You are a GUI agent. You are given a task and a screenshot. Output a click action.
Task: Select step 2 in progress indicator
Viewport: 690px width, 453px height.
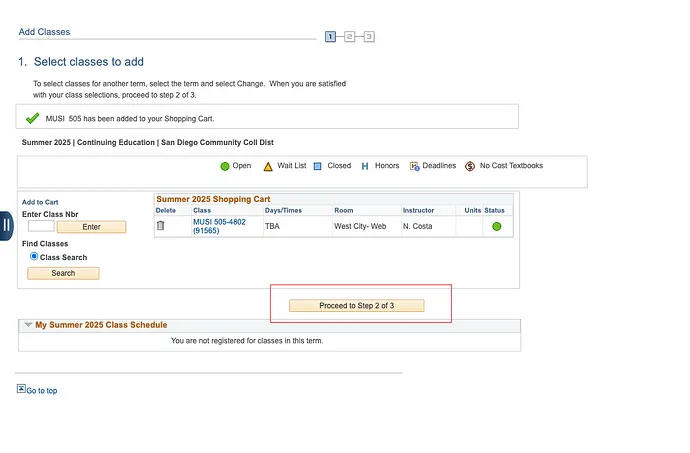coord(350,37)
